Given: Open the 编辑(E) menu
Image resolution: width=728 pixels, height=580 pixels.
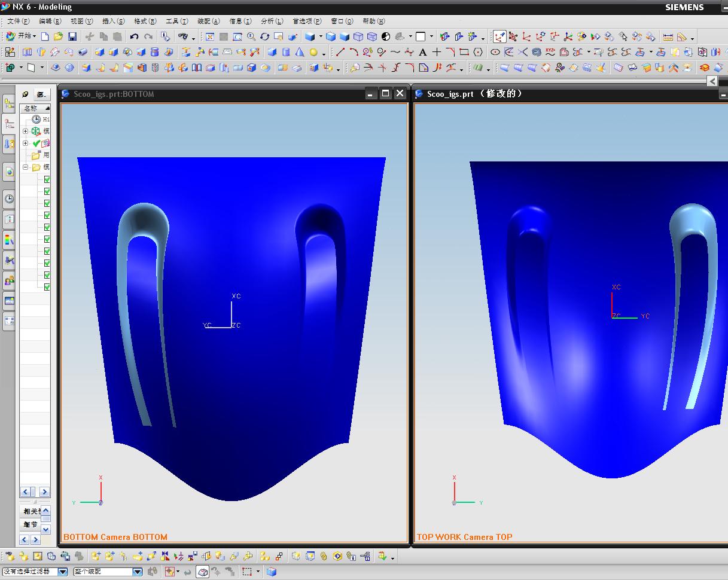Looking at the screenshot, I should 50,21.
